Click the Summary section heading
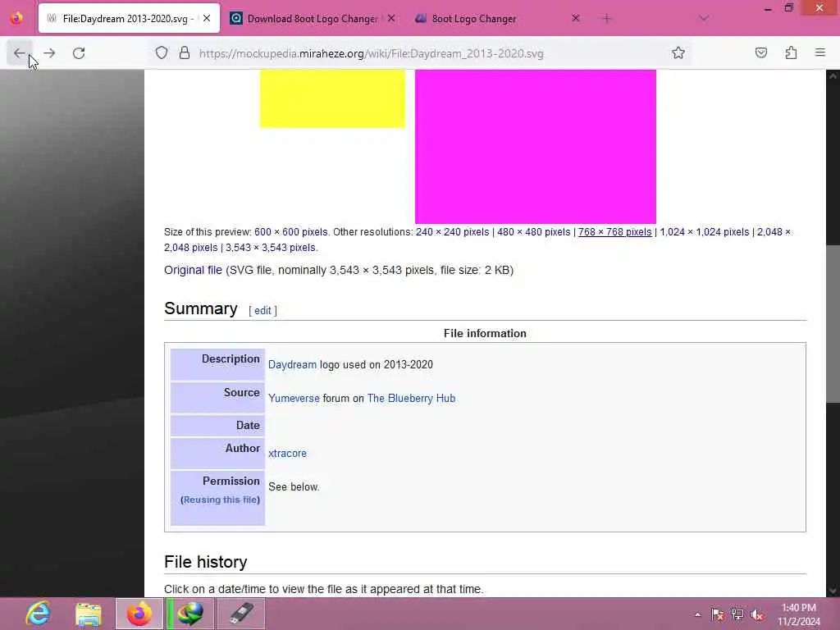Viewport: 840px width, 630px height. pos(201,308)
